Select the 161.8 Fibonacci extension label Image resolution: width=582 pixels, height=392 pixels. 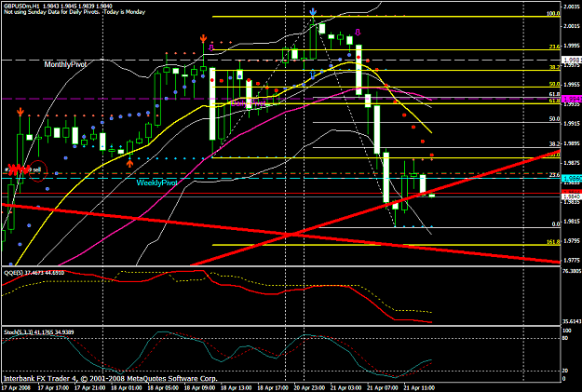pyautogui.click(x=553, y=242)
